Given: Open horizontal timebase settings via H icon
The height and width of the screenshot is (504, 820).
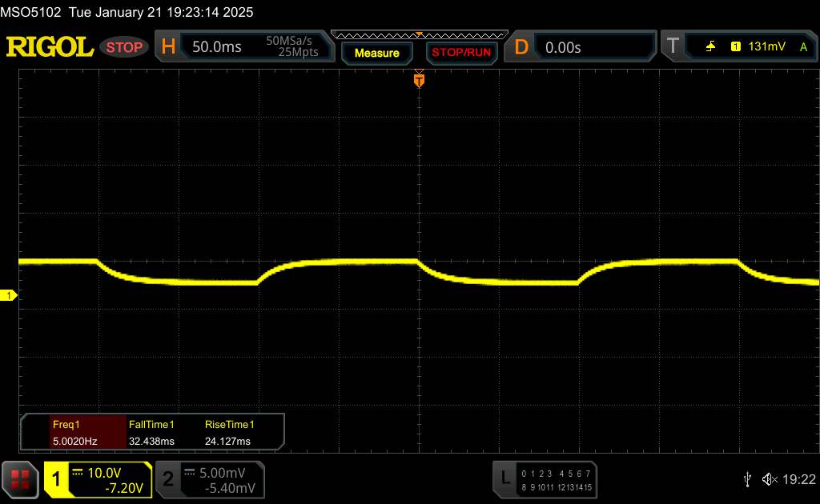Looking at the screenshot, I should (x=168, y=47).
